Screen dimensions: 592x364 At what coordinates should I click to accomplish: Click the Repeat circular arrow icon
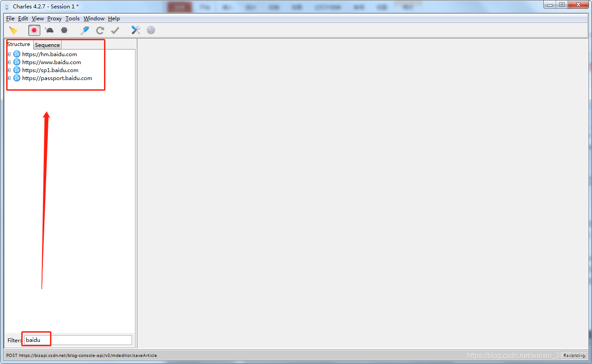[x=100, y=30]
